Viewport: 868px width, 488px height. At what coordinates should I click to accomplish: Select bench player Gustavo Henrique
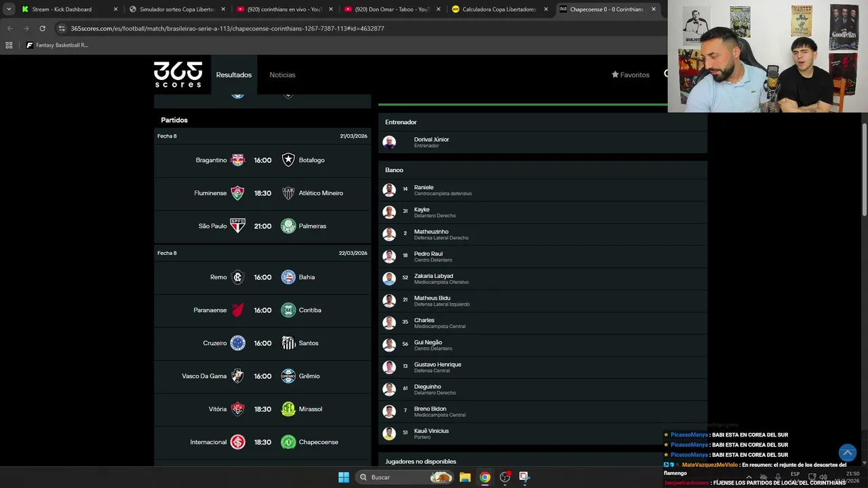click(x=542, y=367)
